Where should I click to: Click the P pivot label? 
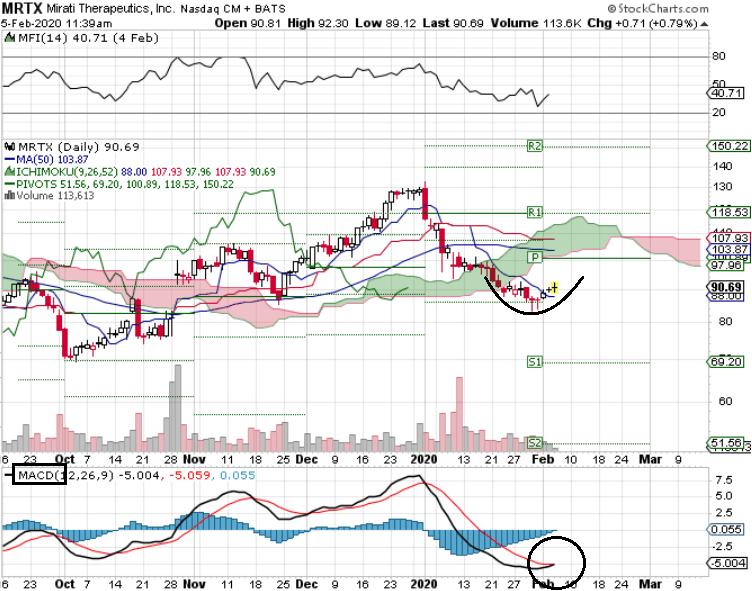535,257
